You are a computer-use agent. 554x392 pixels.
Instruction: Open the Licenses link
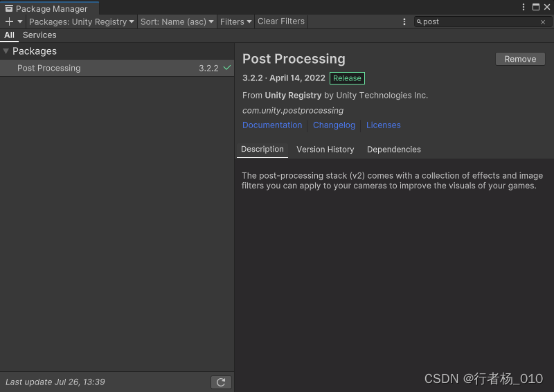coord(384,125)
